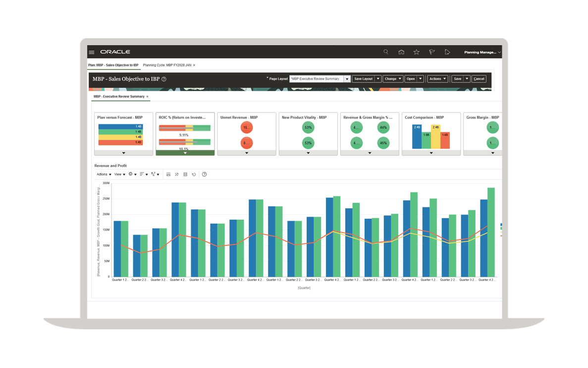Click the chart toolbar help icon

coord(204,175)
